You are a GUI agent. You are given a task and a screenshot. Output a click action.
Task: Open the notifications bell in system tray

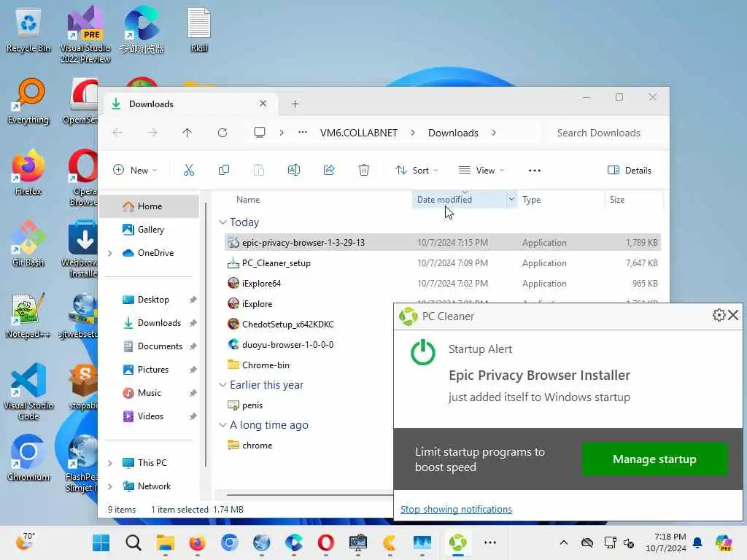697,542
